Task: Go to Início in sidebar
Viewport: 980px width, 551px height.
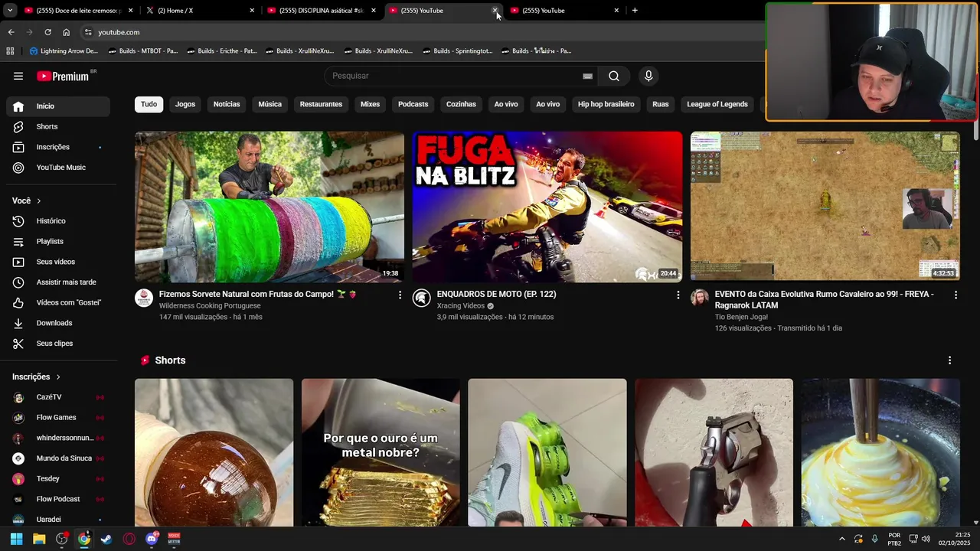Action: click(x=58, y=106)
